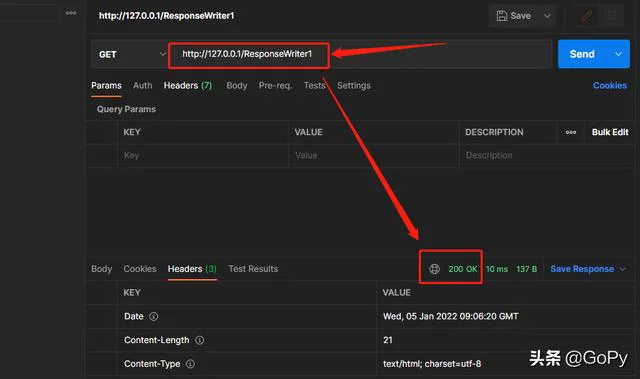Image resolution: width=640 pixels, height=379 pixels.
Task: Open the columns options dots beside Bulk Edit
Action: tap(571, 132)
